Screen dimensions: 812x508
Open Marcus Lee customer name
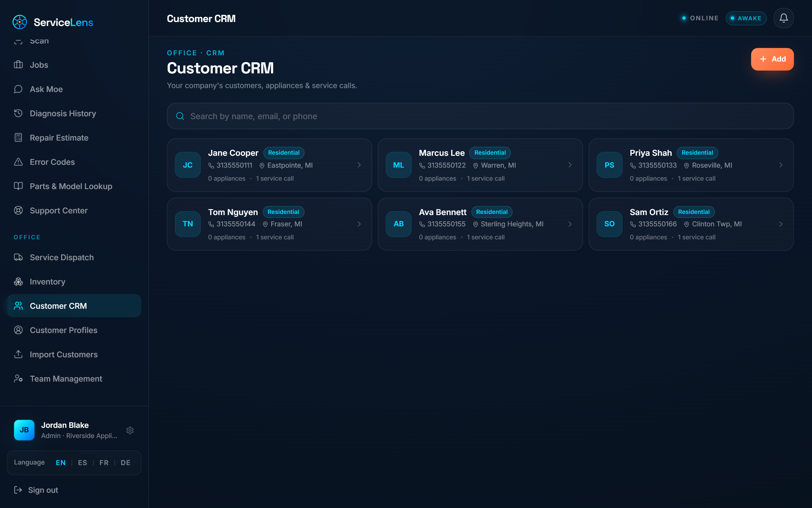[442, 153]
